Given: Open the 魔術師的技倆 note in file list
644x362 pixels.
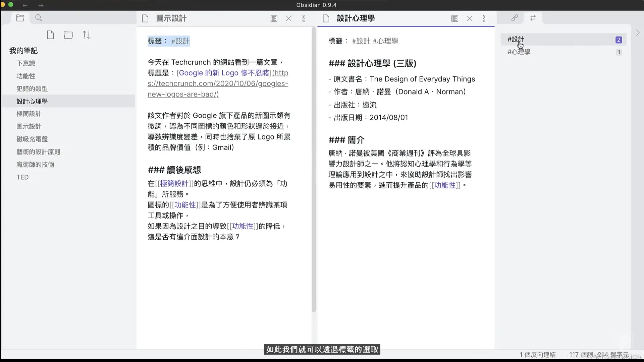Looking at the screenshot, I should tap(35, 165).
